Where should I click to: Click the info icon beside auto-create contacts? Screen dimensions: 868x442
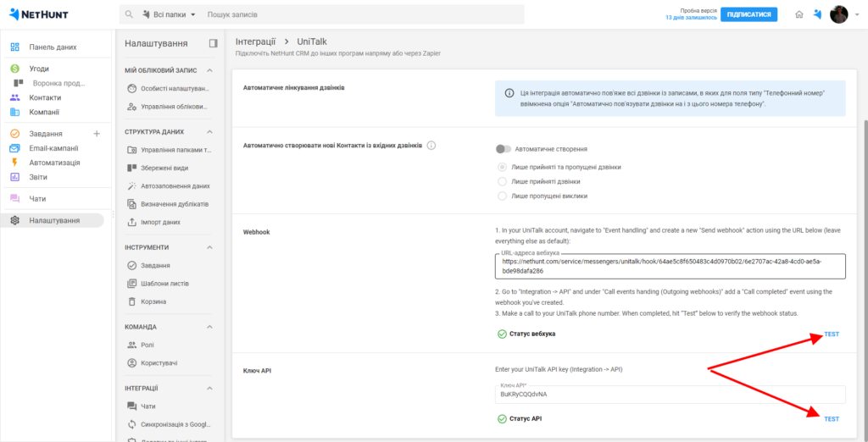coord(431,146)
